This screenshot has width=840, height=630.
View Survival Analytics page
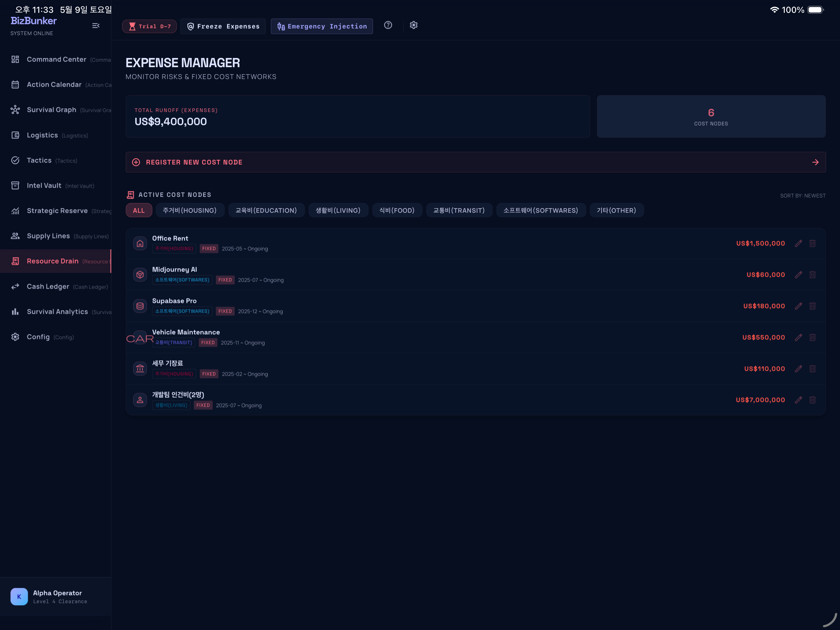pos(56,312)
